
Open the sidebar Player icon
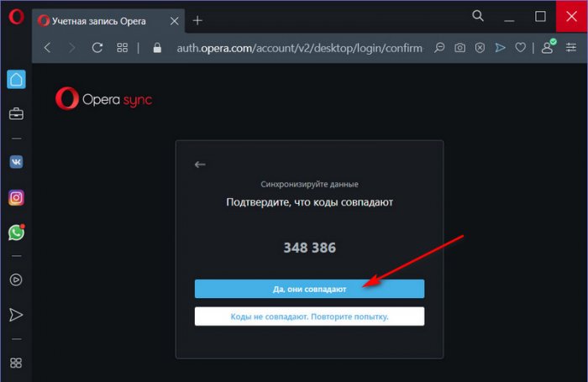coord(16,280)
